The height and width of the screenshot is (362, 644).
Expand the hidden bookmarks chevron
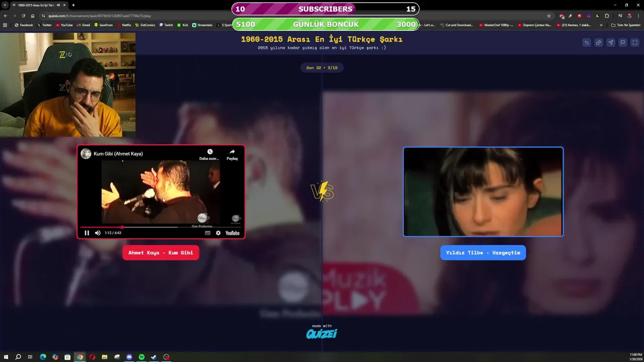click(x=601, y=25)
